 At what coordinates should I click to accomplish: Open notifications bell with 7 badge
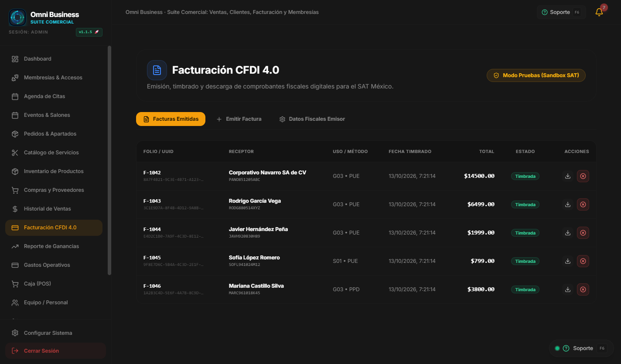pyautogui.click(x=599, y=12)
